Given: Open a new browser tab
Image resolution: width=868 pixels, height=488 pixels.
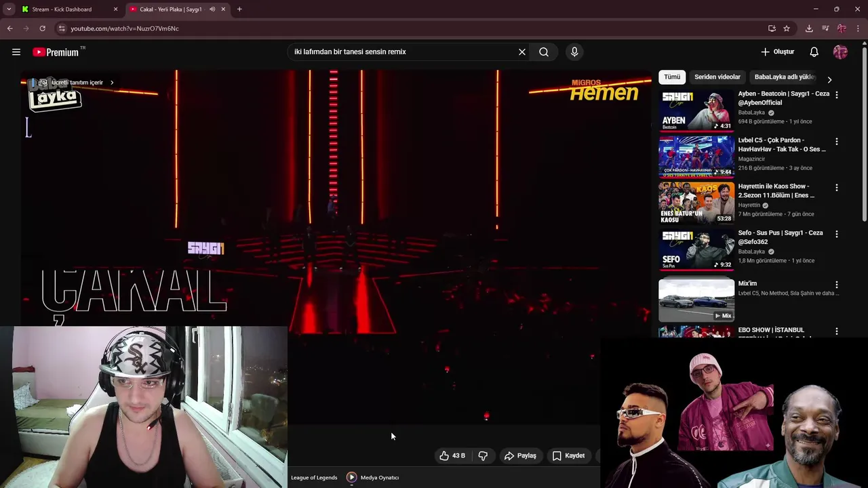Looking at the screenshot, I should (x=239, y=9).
